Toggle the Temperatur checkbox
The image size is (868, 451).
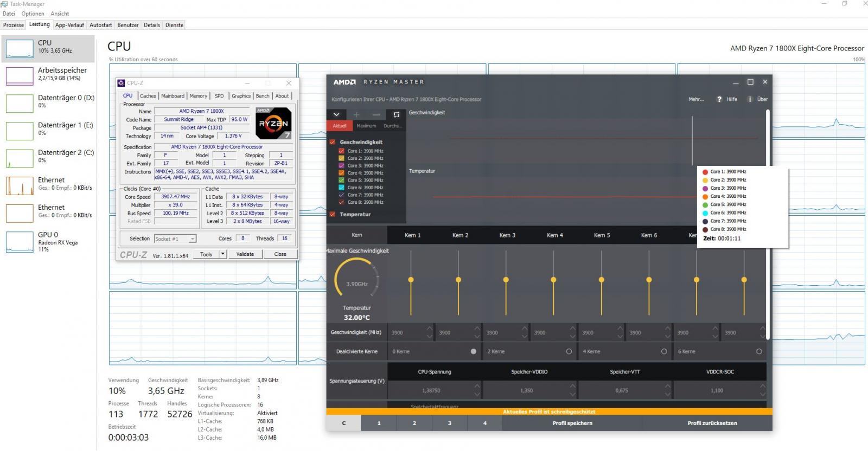(333, 214)
